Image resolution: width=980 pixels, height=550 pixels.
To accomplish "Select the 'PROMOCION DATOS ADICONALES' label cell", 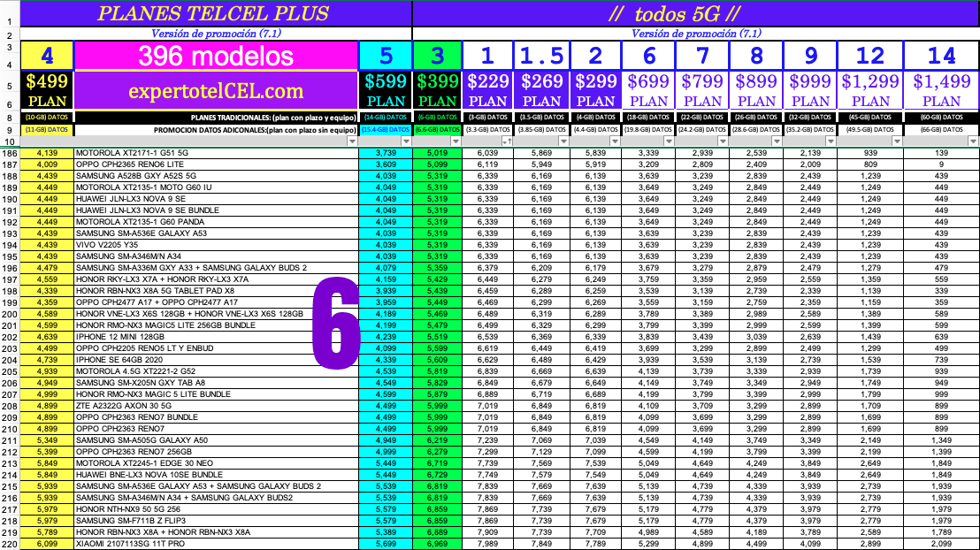I will pyautogui.click(x=216, y=130).
